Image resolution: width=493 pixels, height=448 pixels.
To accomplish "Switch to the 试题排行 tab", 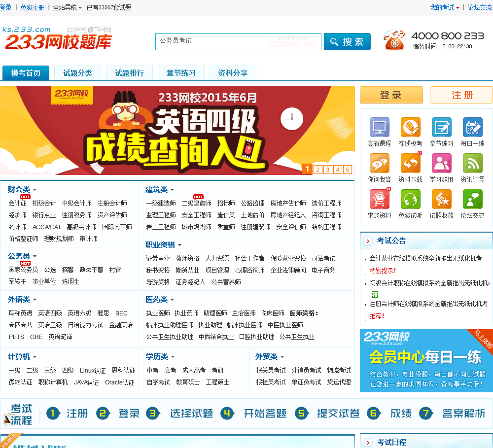I will pos(129,73).
